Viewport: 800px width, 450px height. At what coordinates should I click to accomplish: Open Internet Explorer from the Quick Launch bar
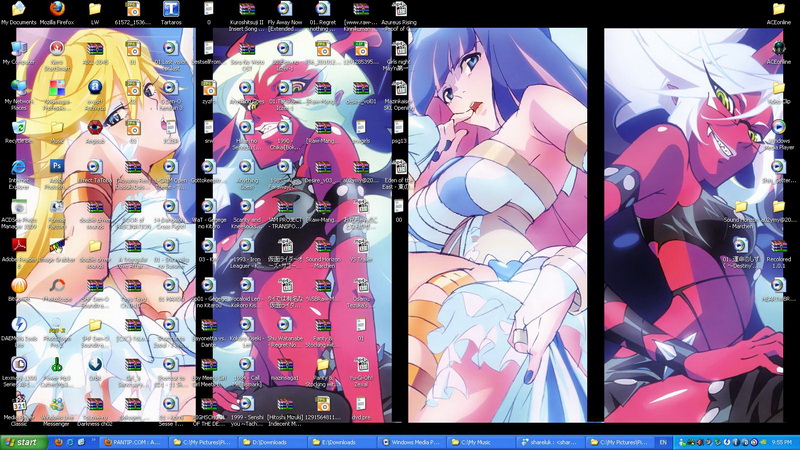pyautogui.click(x=70, y=442)
